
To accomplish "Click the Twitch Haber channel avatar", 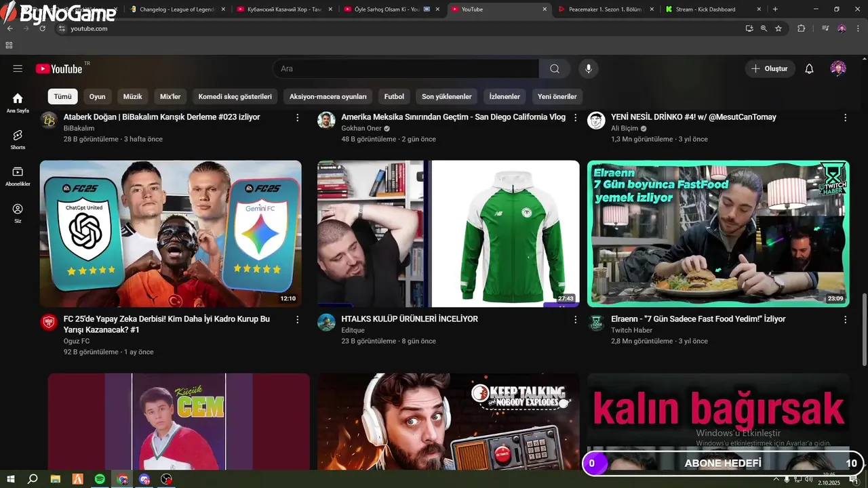I will click(x=596, y=322).
